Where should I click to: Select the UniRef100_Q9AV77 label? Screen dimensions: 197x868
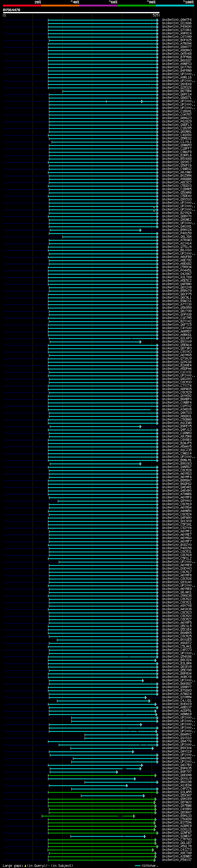(177, 47)
